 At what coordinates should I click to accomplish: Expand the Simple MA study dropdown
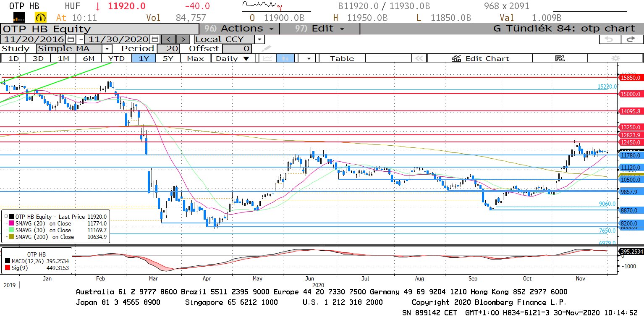[x=107, y=49]
